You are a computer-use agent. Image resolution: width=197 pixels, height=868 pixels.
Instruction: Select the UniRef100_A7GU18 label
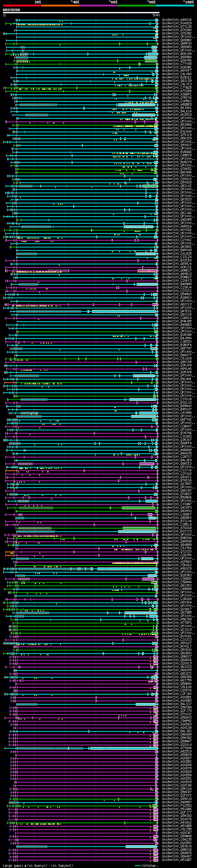[177, 528]
